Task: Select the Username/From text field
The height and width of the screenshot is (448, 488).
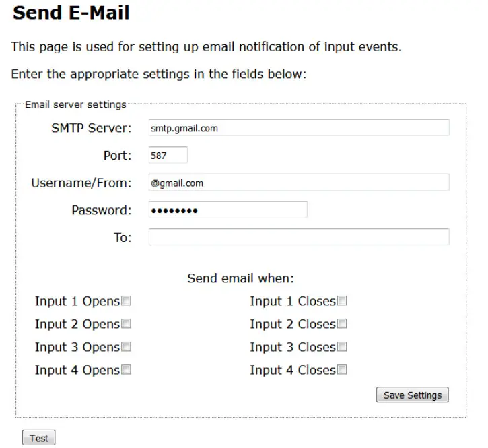Action: point(298,183)
